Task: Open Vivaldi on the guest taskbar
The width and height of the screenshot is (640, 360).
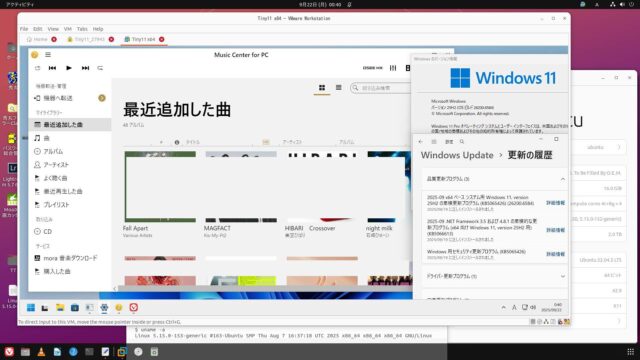Action: [x=133, y=308]
